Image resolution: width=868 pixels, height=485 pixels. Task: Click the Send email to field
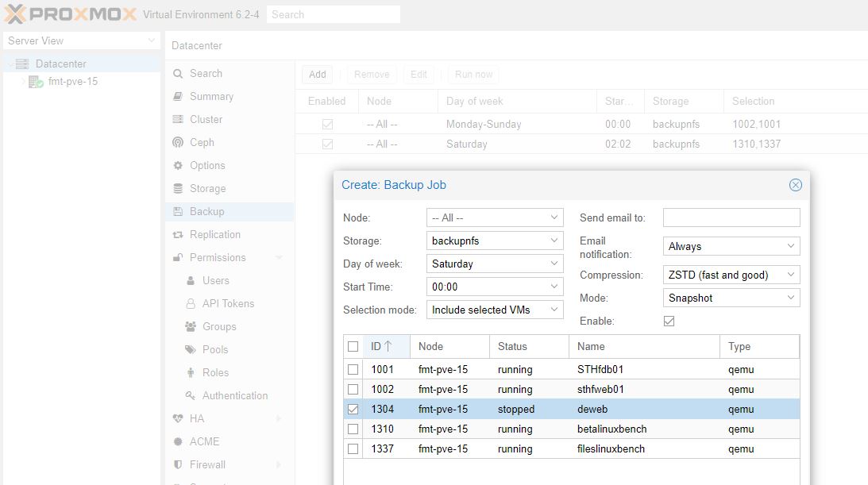[x=731, y=217]
